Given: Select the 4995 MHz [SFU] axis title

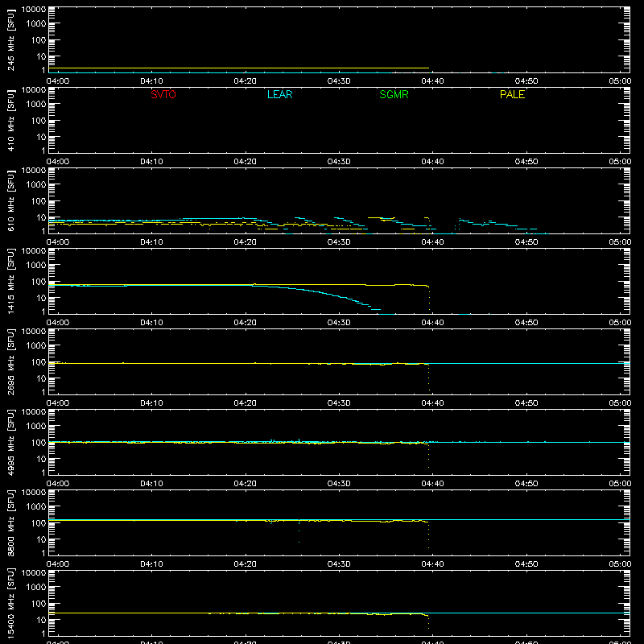Looking at the screenshot, I should 11,442.
